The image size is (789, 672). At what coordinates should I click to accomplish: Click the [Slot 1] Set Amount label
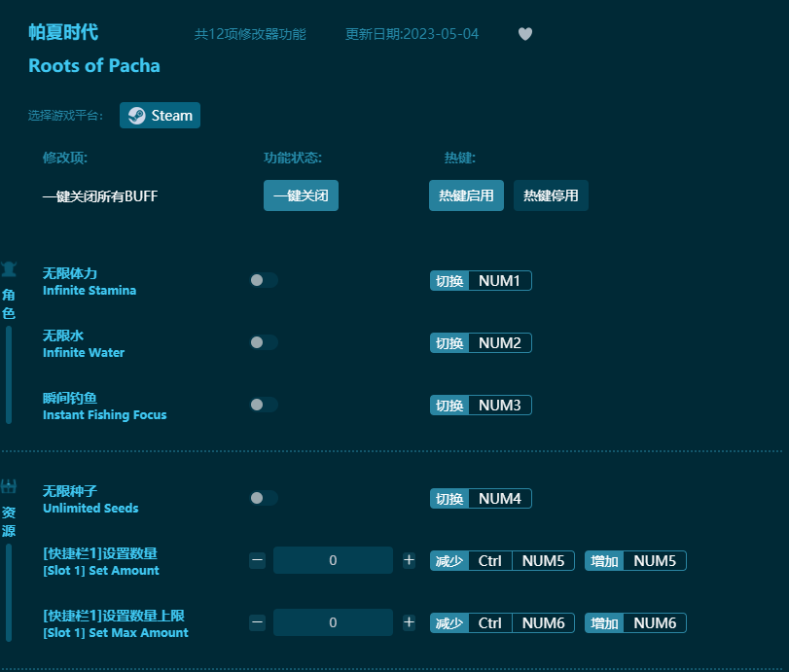point(101,571)
